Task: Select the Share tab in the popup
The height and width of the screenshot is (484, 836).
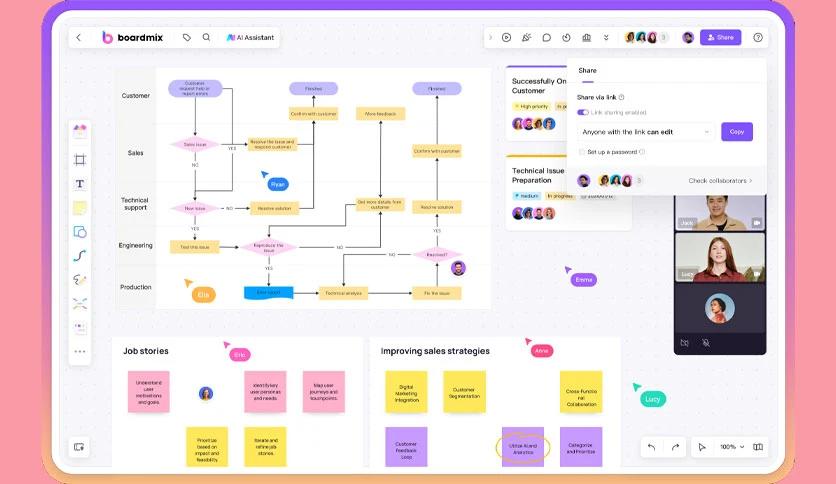Action: click(x=588, y=71)
